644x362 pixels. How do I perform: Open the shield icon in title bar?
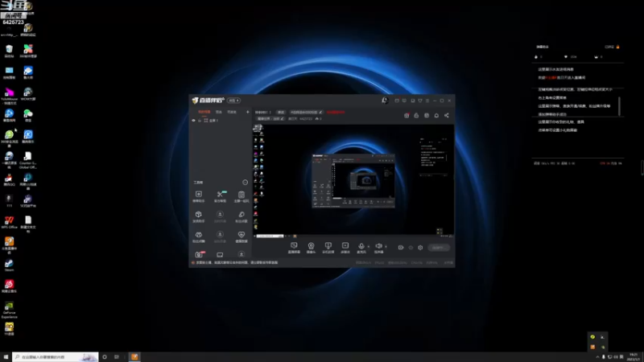(x=420, y=101)
